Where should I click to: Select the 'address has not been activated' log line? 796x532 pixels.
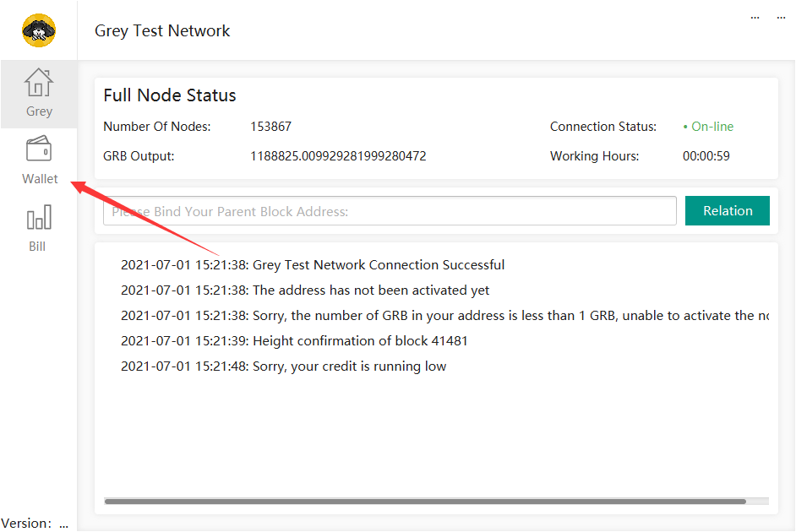(305, 290)
